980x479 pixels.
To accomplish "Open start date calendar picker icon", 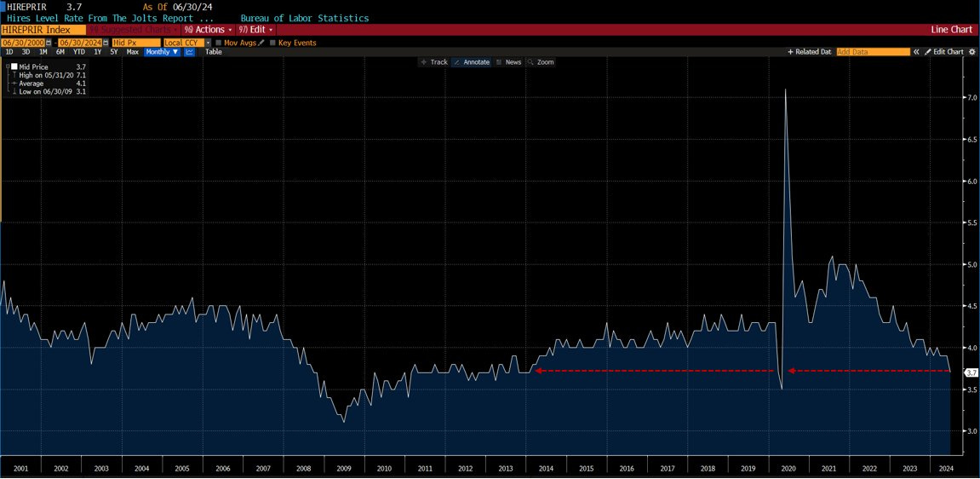I will point(49,43).
